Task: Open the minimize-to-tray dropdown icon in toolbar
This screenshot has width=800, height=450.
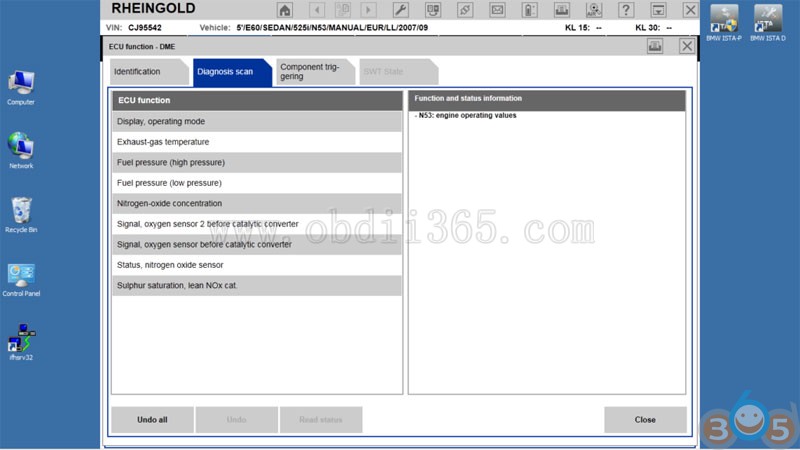Action: point(658,10)
